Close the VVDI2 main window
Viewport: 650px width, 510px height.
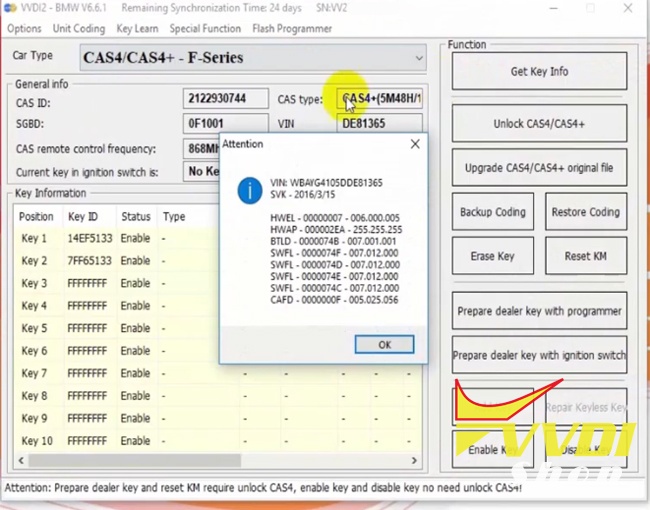coord(628,8)
